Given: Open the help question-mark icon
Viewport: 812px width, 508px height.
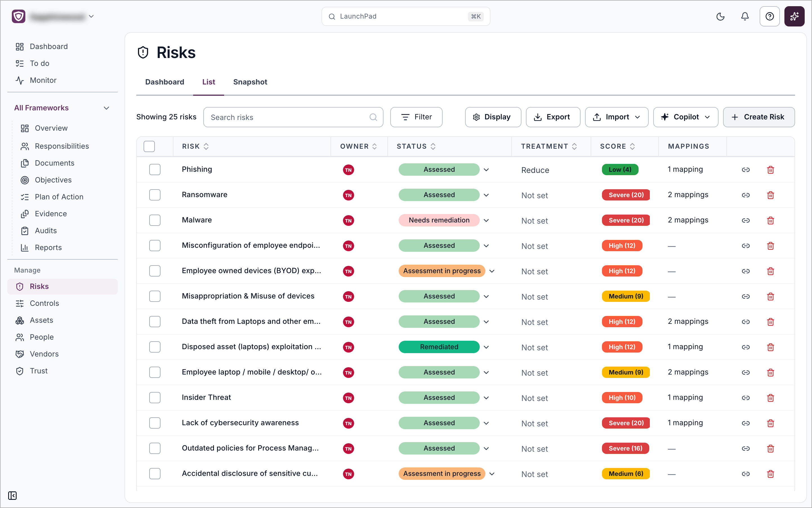Looking at the screenshot, I should coord(769,16).
